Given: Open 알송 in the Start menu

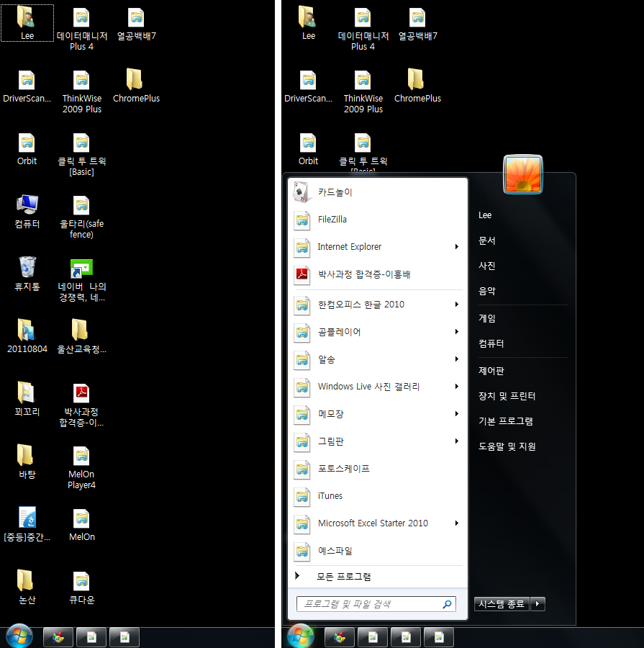Looking at the screenshot, I should pos(377,359).
